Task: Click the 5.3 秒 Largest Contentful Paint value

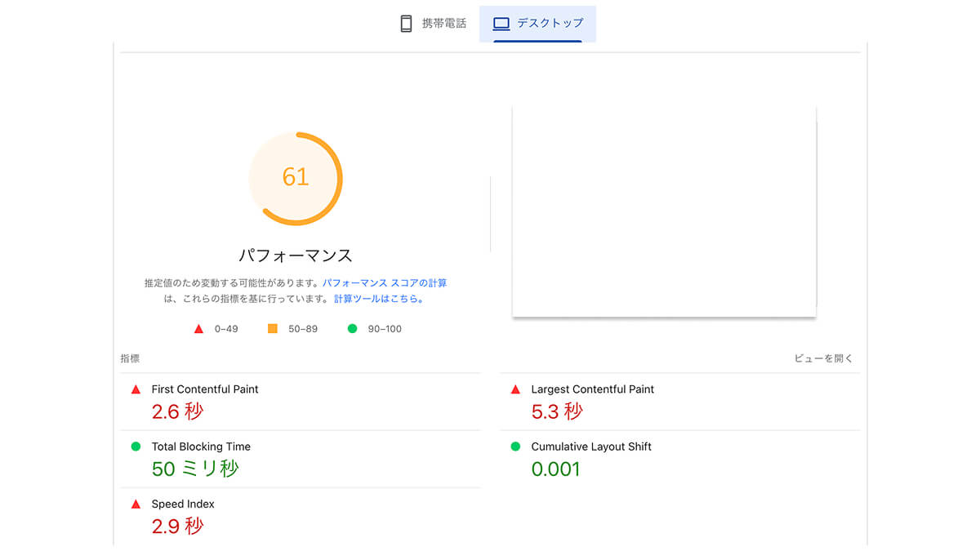Action: tap(557, 411)
